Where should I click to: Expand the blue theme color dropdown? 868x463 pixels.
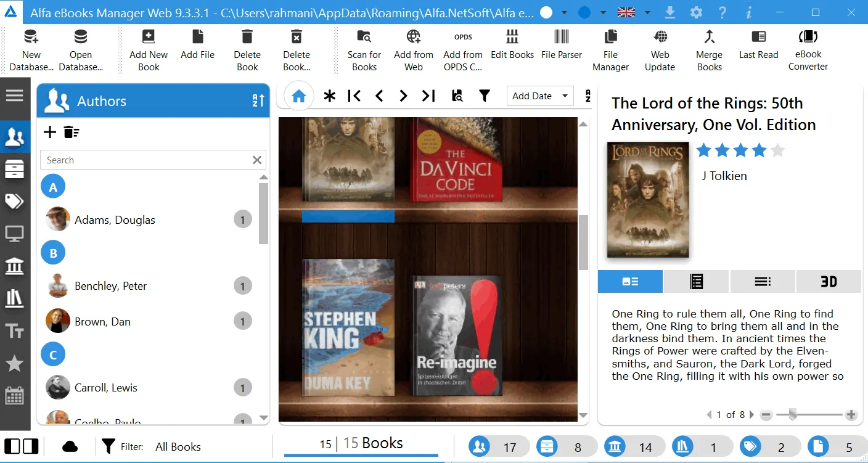(x=603, y=12)
